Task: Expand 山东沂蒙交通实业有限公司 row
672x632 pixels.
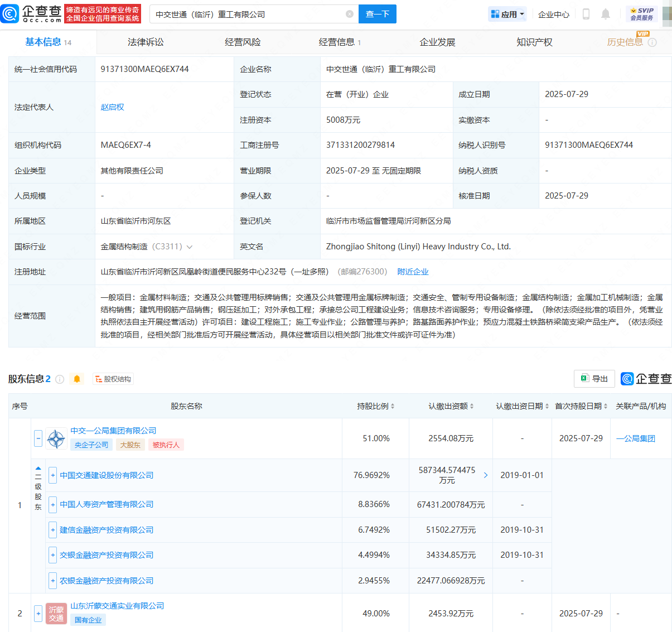Action: pos(38,614)
